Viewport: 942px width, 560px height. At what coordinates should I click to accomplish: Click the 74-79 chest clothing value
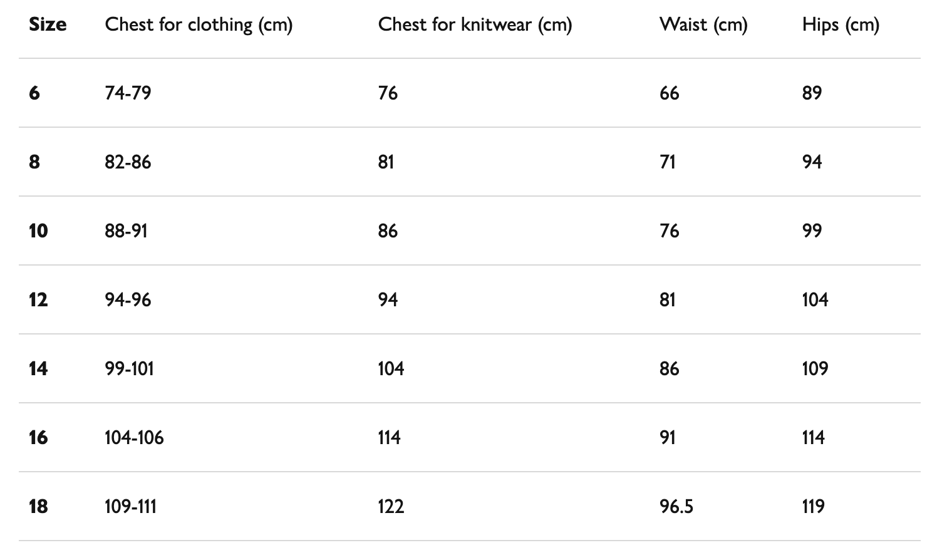coord(128,93)
